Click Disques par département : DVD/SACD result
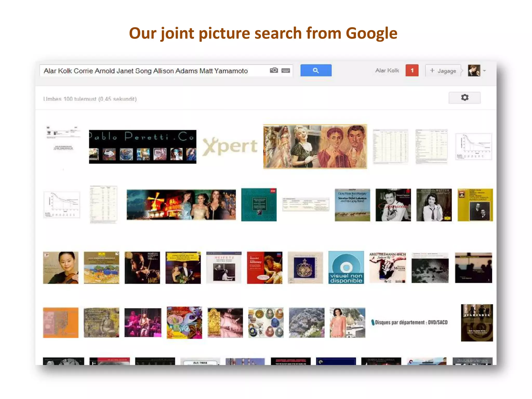 (410, 322)
